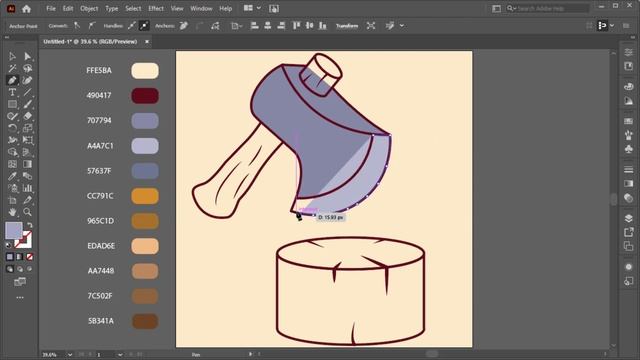Open the Object menu
The image size is (640, 360).
click(x=89, y=8)
